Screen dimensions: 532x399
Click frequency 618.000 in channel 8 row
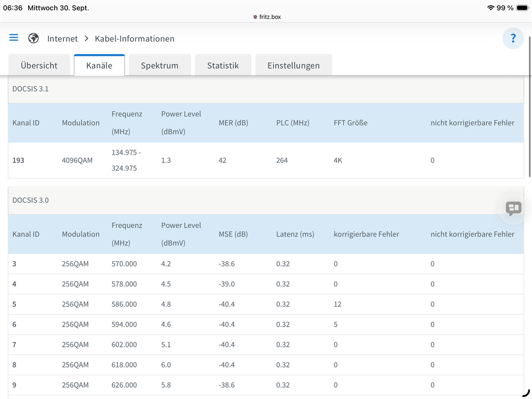pos(124,365)
